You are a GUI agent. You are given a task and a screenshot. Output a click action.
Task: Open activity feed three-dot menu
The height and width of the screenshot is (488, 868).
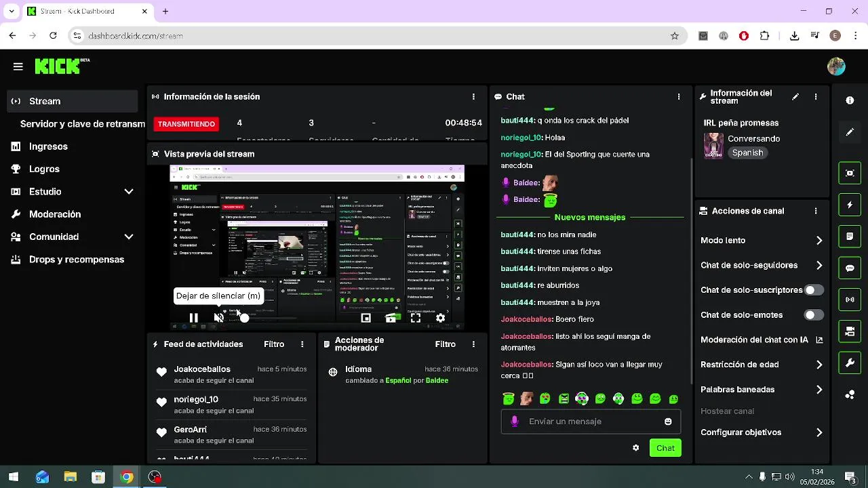(x=302, y=344)
